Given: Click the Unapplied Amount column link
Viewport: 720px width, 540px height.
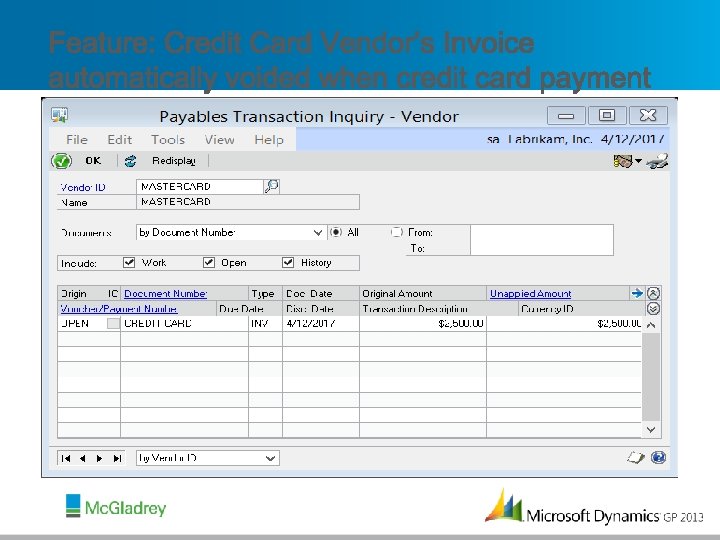Looking at the screenshot, I should coord(530,293).
